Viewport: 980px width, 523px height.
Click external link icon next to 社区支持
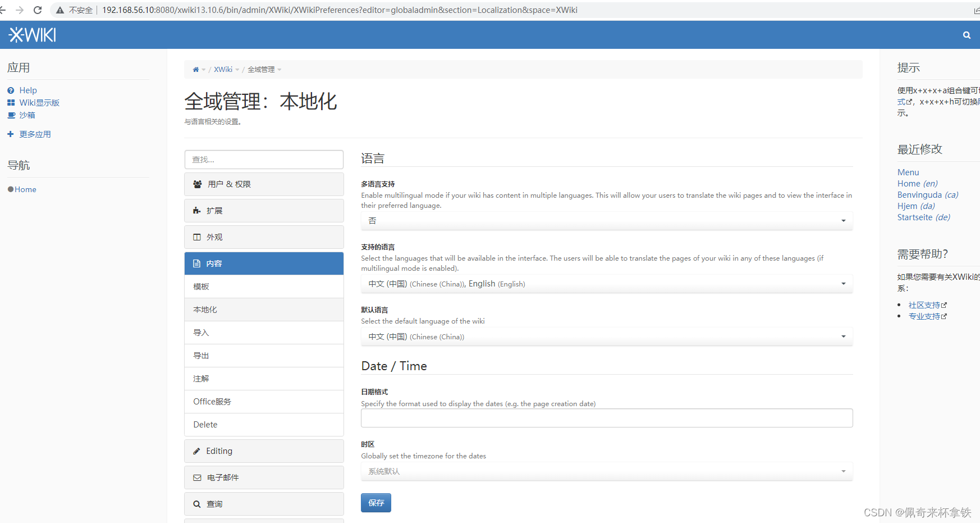(944, 305)
